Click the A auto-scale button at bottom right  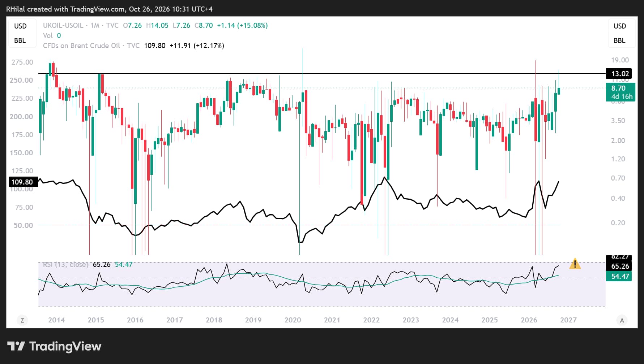coord(622,320)
